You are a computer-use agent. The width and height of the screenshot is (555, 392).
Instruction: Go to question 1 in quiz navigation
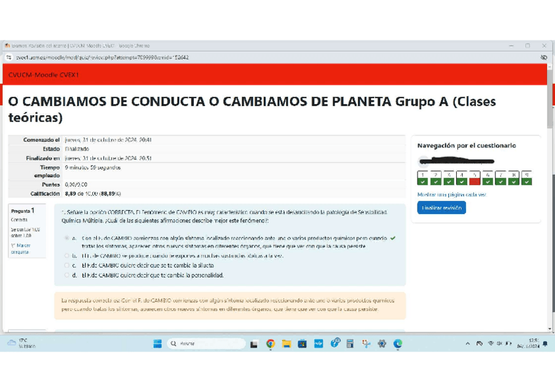(x=423, y=178)
